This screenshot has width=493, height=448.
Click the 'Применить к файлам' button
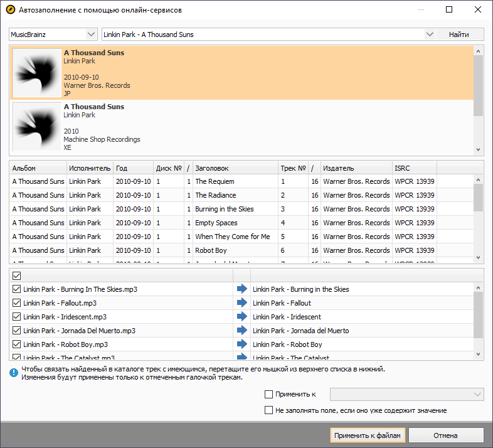coord(368,435)
